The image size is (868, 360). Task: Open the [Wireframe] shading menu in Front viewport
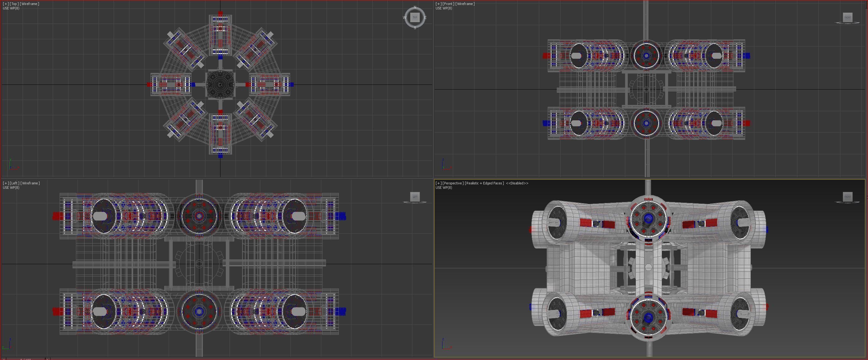point(465,4)
